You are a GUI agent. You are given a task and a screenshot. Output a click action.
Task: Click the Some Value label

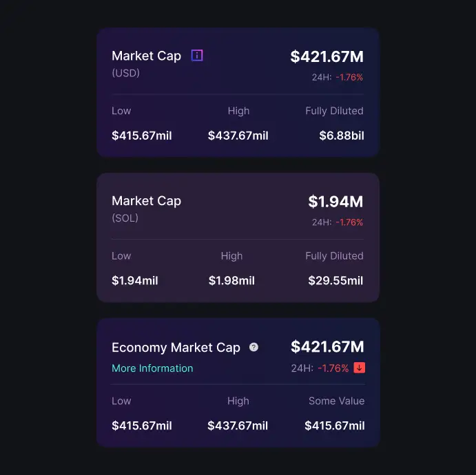(x=336, y=401)
